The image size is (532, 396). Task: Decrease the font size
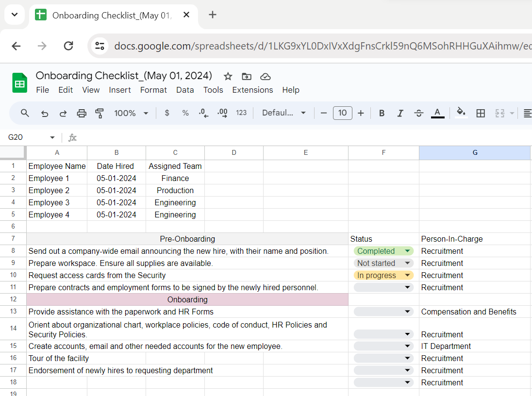[x=324, y=113]
